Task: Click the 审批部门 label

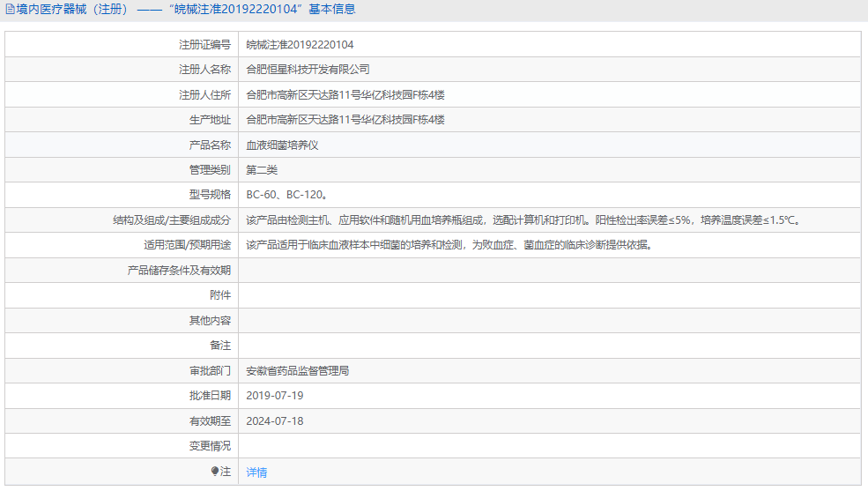Action: coord(210,371)
